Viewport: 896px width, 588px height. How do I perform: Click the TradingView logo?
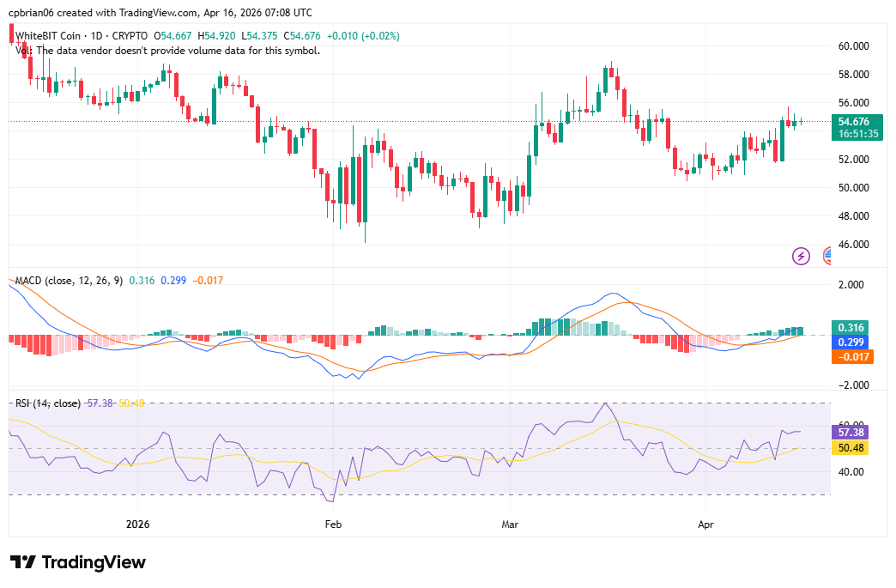coord(23,563)
